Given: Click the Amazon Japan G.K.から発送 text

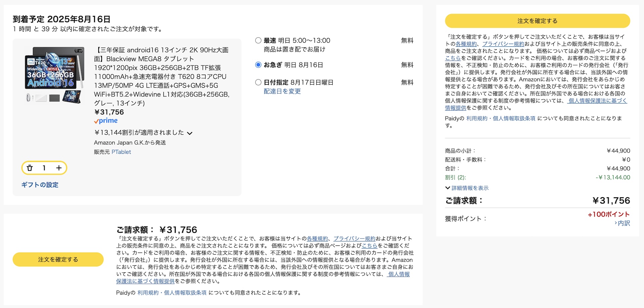Looking at the screenshot, I should (130, 143).
